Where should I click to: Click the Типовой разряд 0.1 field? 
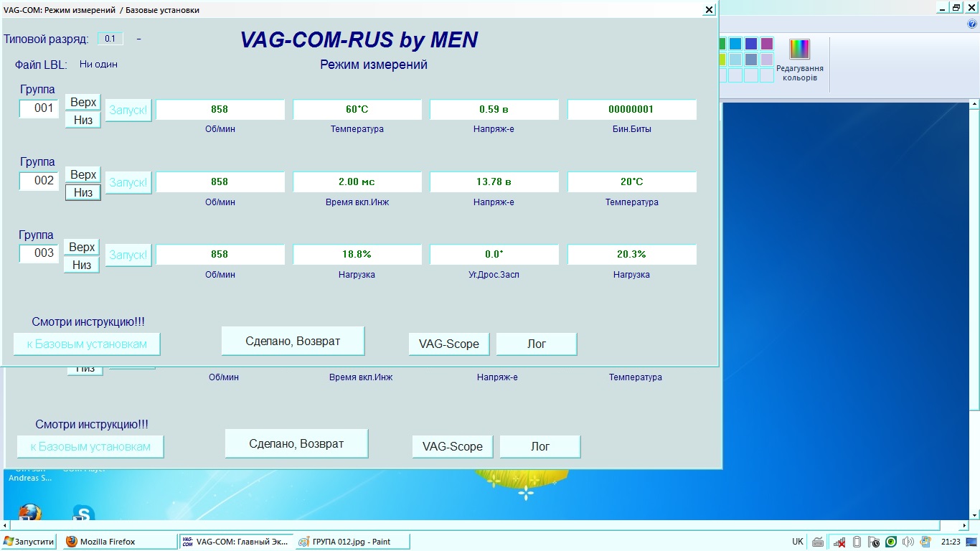point(110,39)
